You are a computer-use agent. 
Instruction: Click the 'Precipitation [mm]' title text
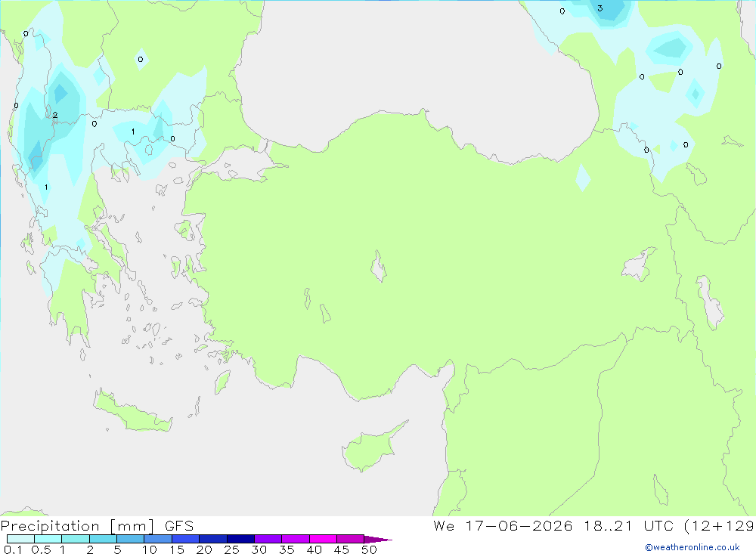point(77,526)
